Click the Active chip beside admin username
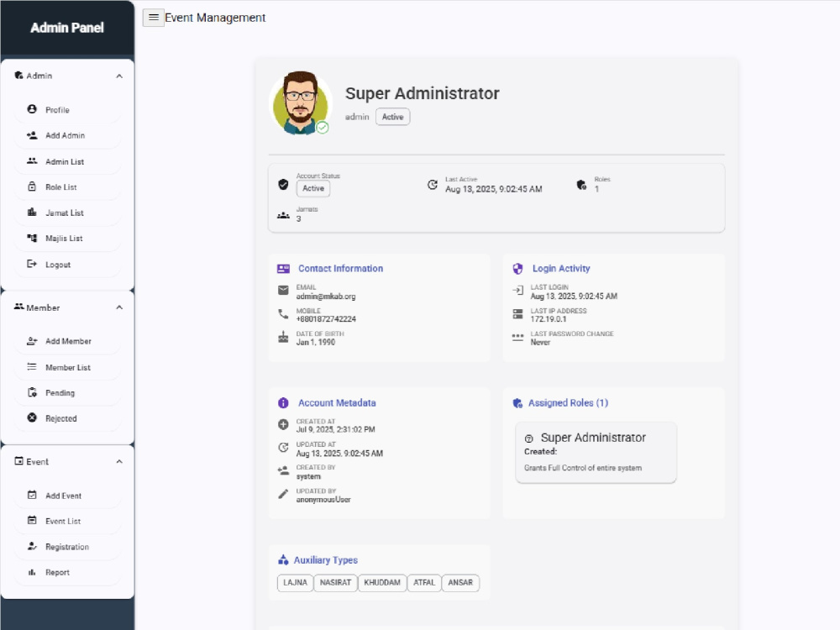The width and height of the screenshot is (840, 630). (392, 117)
